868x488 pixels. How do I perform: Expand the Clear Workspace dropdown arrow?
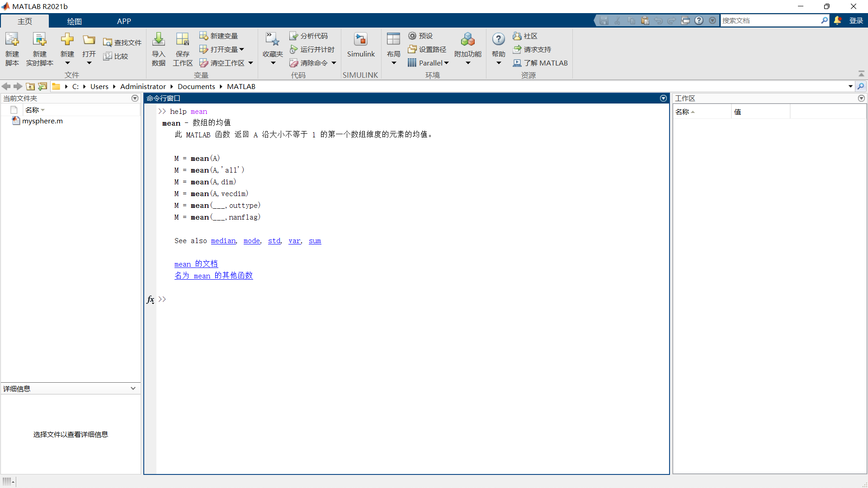point(250,63)
